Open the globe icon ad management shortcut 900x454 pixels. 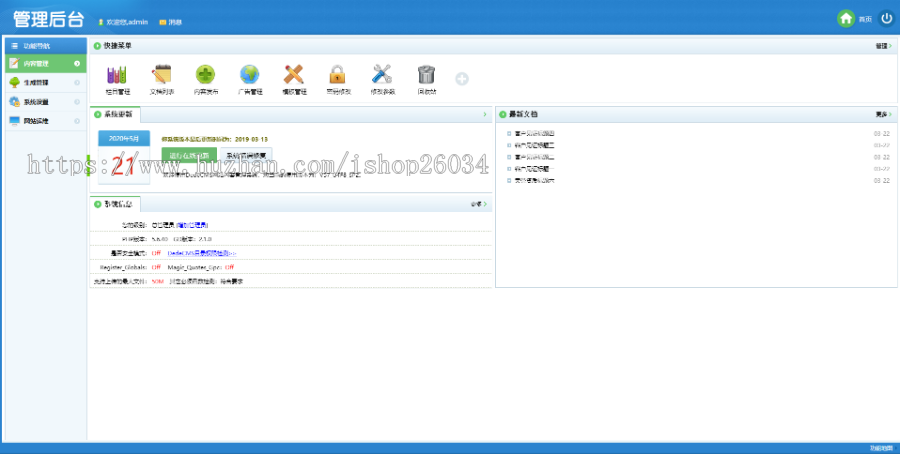point(249,75)
